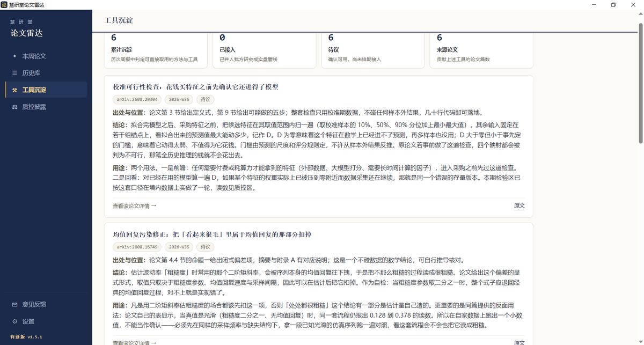Click 查看该论文详情 link in 均值回复污染修正 card
Viewport: 644px width, 345px height.
click(x=135, y=342)
